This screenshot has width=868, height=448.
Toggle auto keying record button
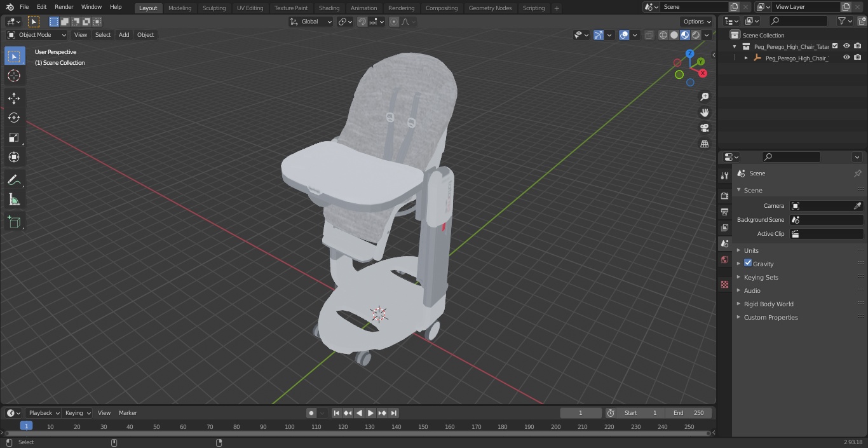(311, 413)
